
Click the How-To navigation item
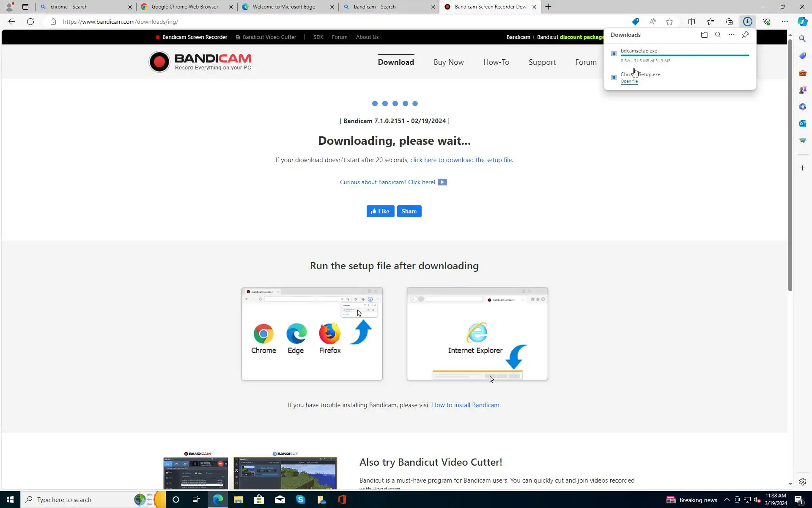[496, 62]
